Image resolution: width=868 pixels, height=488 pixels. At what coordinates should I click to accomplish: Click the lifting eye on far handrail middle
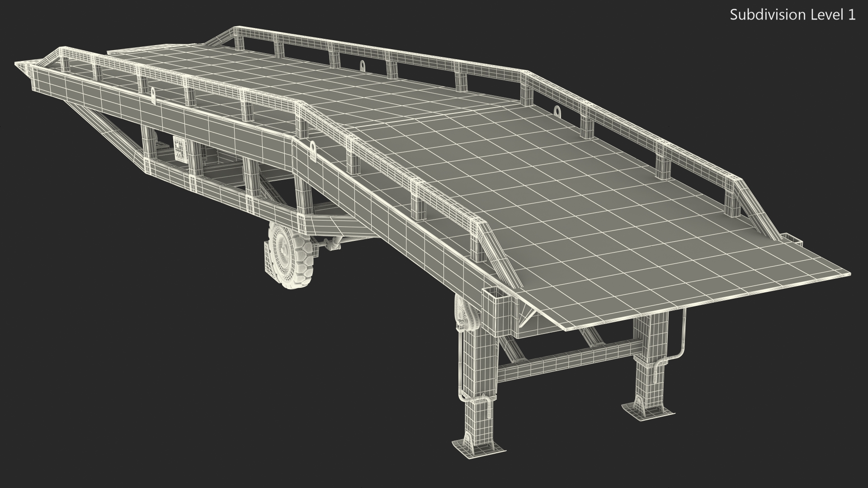[x=363, y=66]
